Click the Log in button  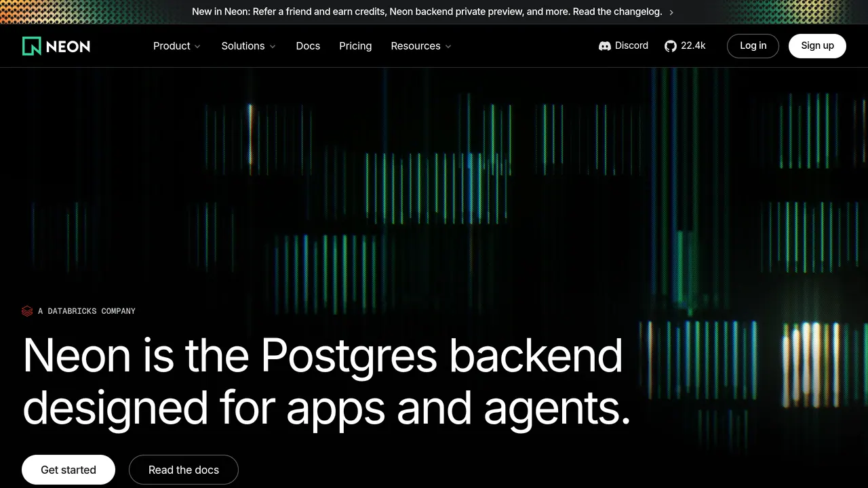tap(753, 46)
